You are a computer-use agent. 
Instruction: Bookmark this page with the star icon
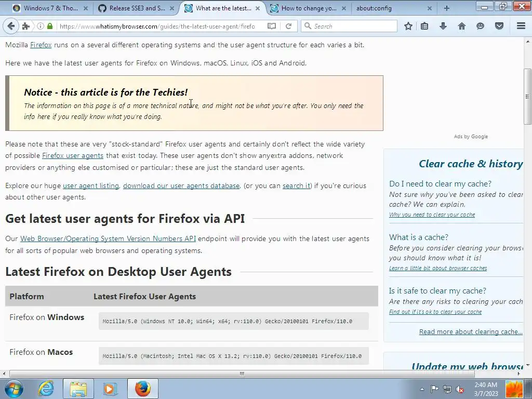[x=408, y=26]
